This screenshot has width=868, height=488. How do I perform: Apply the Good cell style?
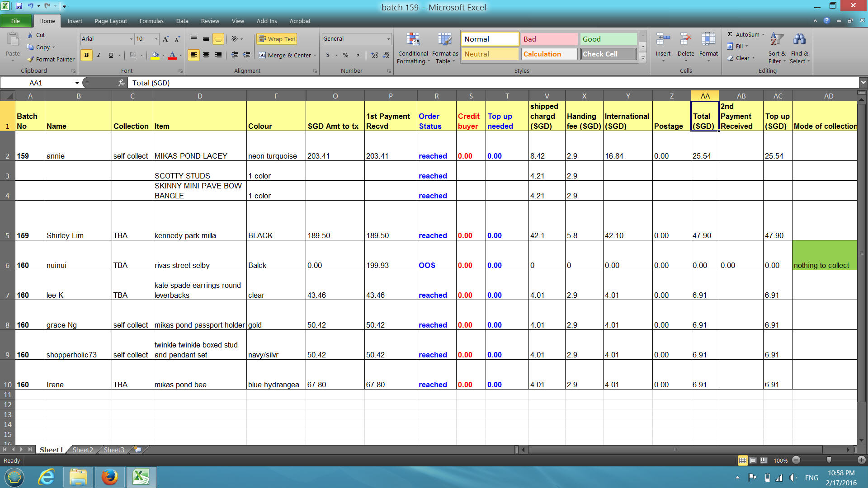point(609,39)
